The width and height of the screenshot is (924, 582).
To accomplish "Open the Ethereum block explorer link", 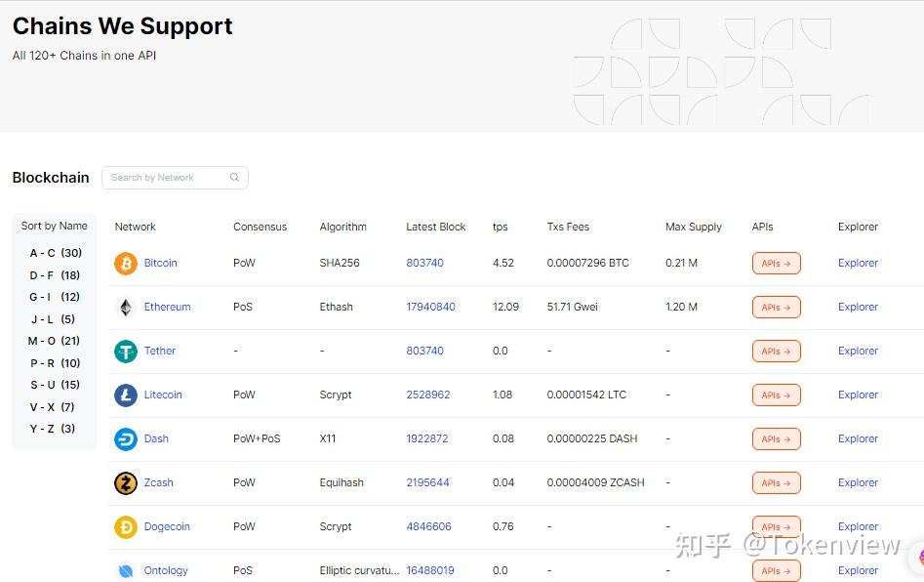I will point(857,307).
